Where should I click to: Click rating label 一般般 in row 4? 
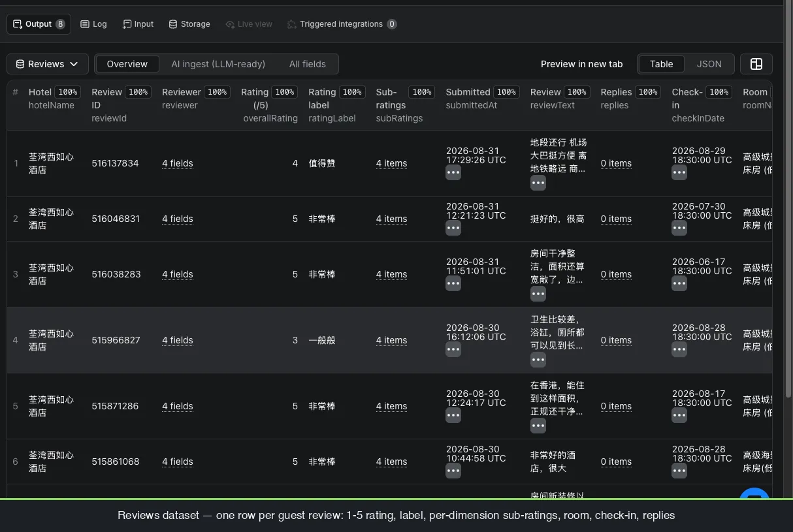(322, 340)
